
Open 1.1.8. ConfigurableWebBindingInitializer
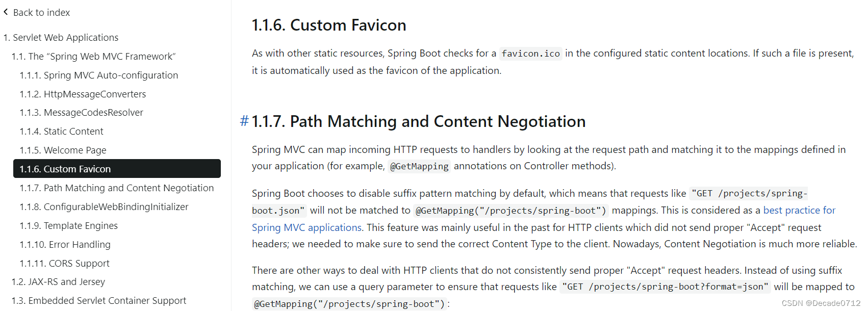point(104,206)
